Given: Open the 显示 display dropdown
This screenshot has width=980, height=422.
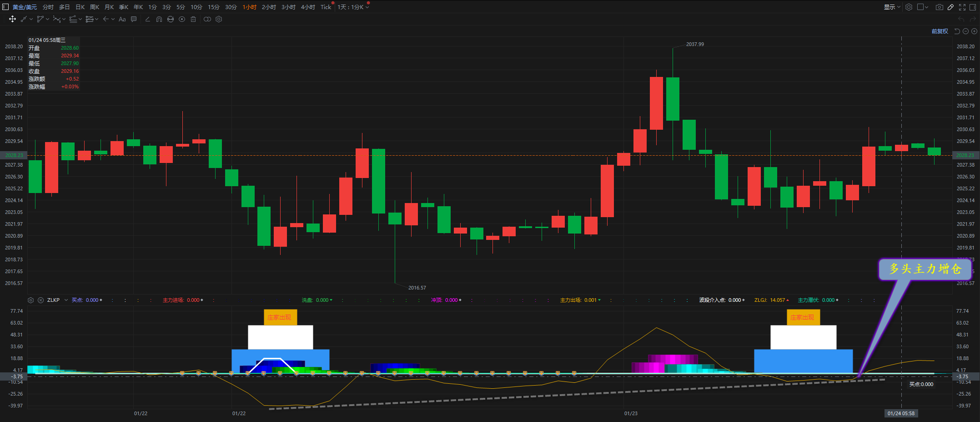Looking at the screenshot, I should [x=892, y=7].
